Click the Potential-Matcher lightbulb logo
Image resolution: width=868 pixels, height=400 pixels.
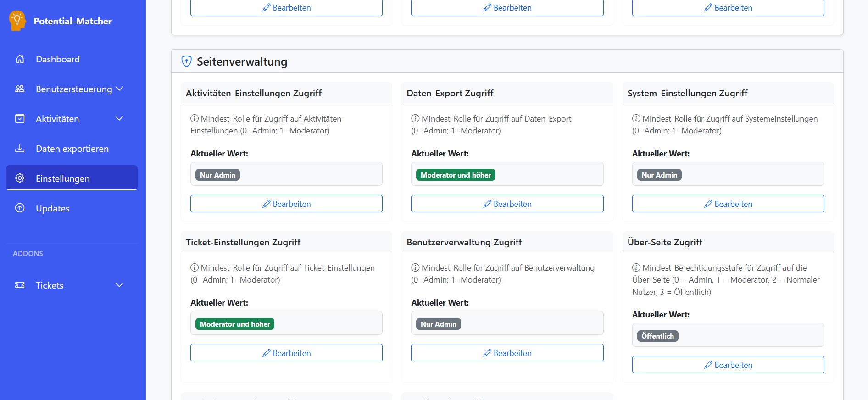[17, 21]
